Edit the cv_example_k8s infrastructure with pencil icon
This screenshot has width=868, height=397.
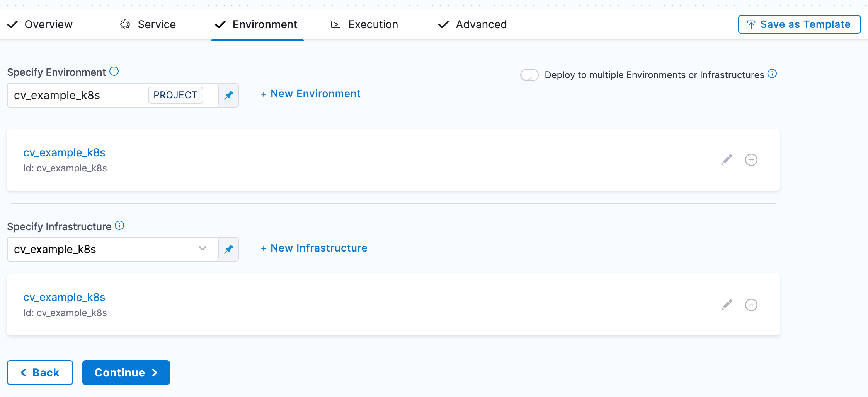[726, 305]
